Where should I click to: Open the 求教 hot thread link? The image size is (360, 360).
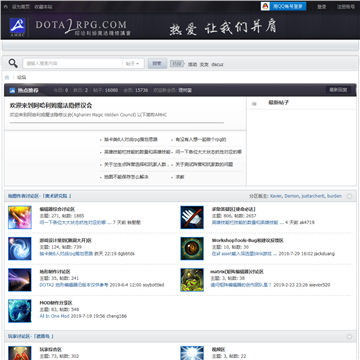tap(180, 177)
